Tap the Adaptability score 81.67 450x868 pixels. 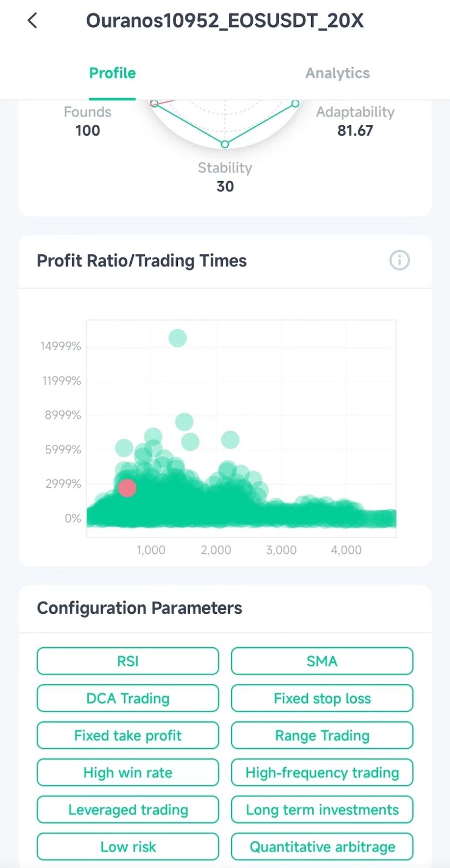[x=355, y=131]
